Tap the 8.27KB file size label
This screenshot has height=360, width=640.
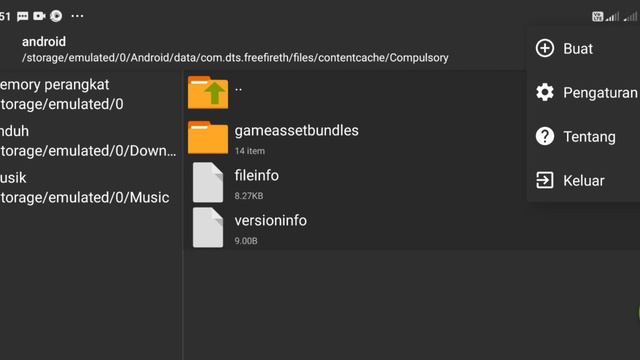point(249,196)
